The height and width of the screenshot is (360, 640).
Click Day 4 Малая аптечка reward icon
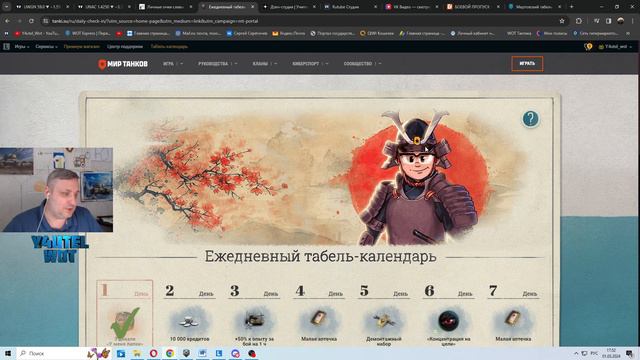[x=318, y=319]
